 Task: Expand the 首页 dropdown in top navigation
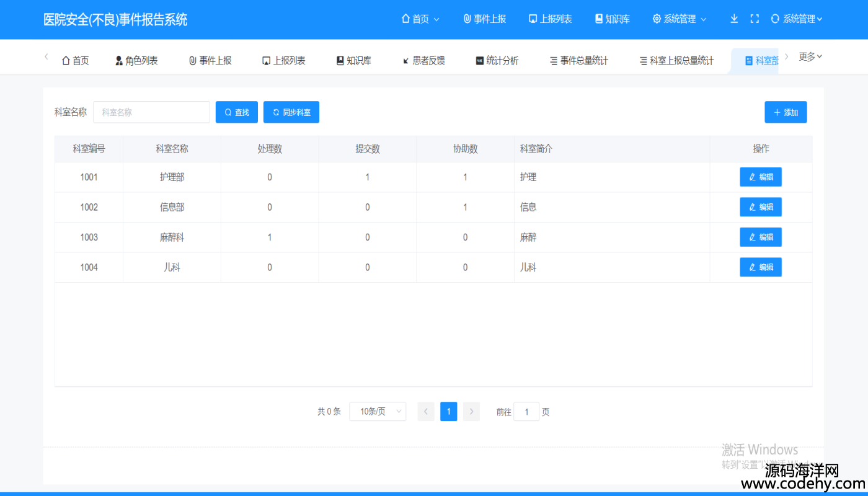pos(420,19)
